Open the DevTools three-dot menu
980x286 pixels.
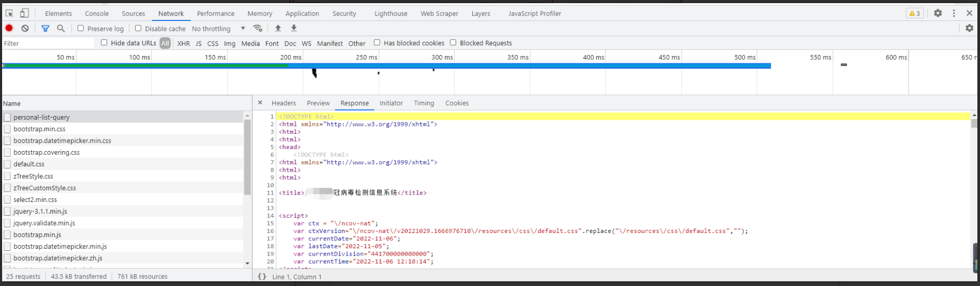[954, 13]
